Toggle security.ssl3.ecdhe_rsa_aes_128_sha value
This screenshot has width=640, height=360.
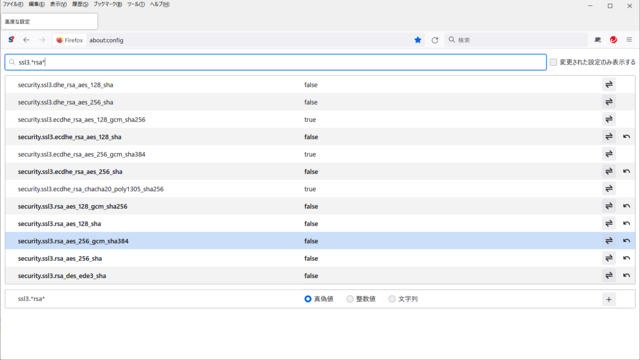click(x=609, y=137)
